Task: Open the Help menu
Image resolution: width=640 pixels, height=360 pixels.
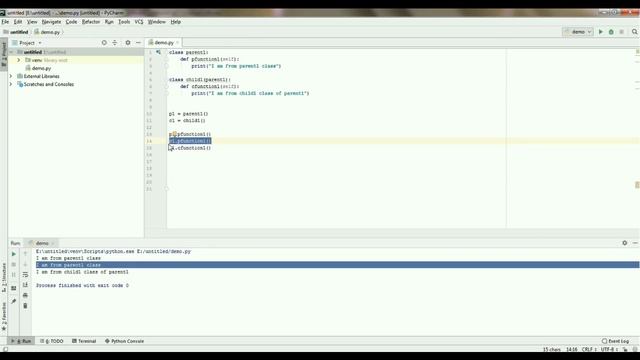Action: coord(176,22)
